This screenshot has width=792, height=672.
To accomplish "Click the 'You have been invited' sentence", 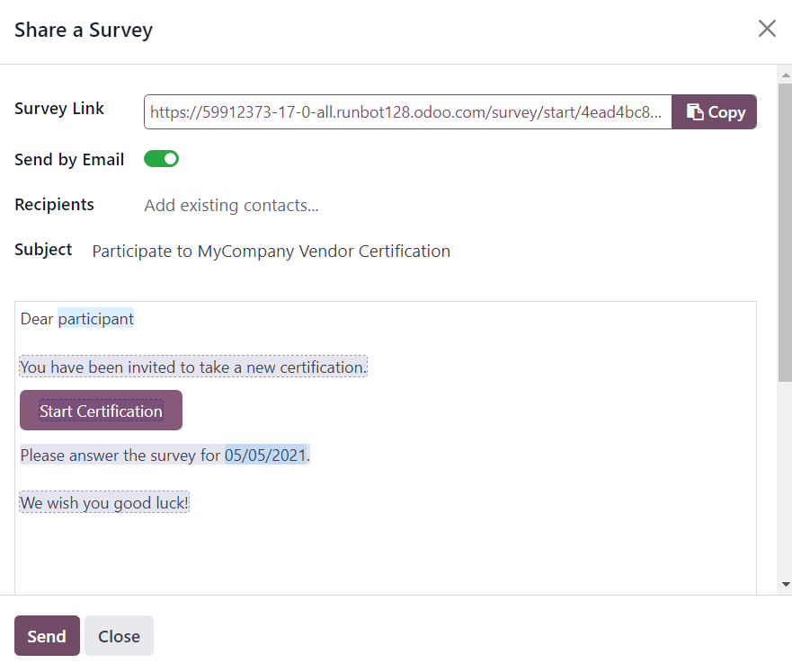I will point(193,367).
